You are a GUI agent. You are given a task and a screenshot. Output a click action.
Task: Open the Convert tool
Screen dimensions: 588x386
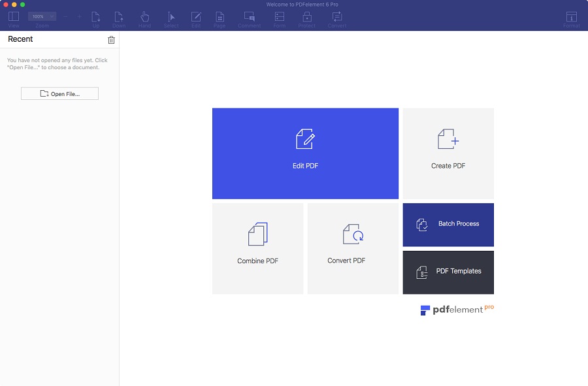(337, 17)
